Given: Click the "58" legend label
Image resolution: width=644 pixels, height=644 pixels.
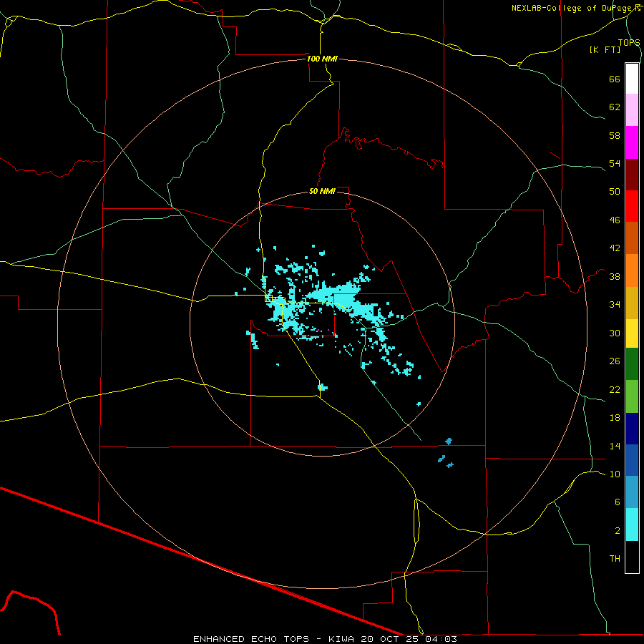Looking at the screenshot, I should [615, 135].
